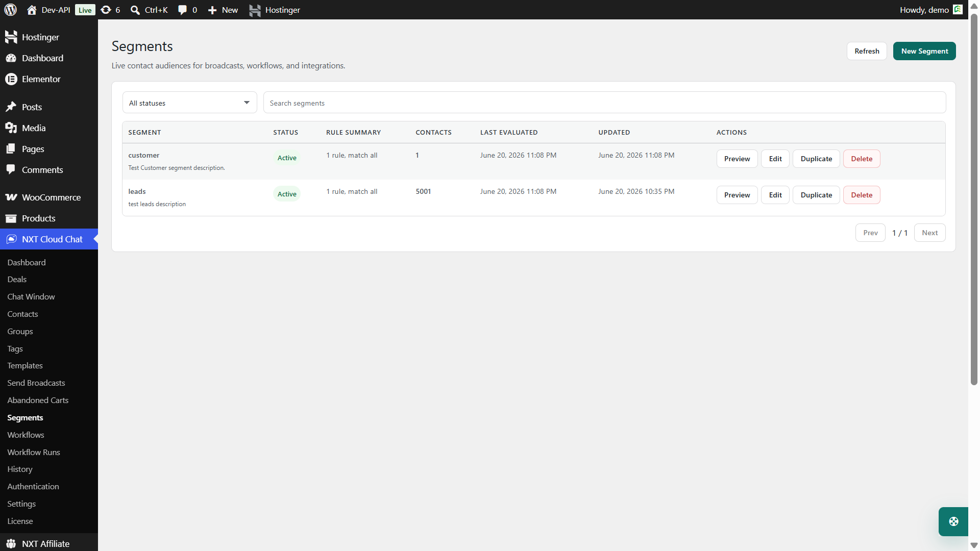Click the leads segment name
980x551 pixels.
click(137, 191)
